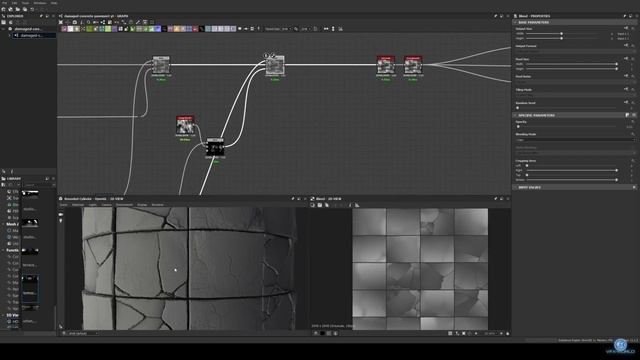Viewport: 640px width, 360px height.
Task: Toggle Output Format inheritance method button
Action: click(626, 46)
